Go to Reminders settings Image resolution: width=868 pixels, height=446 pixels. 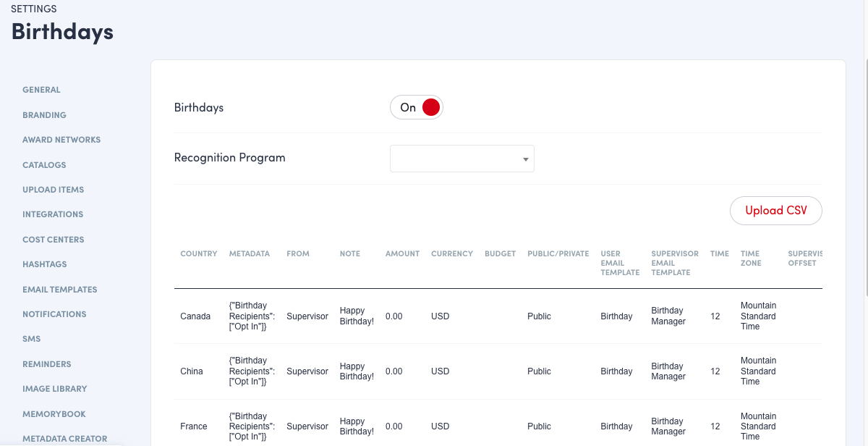pos(46,364)
